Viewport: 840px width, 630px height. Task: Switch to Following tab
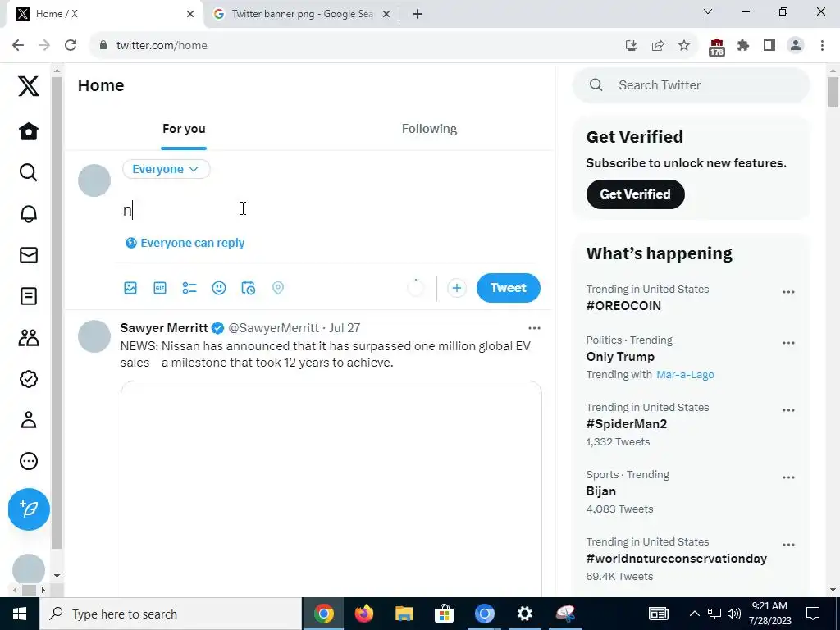(429, 129)
